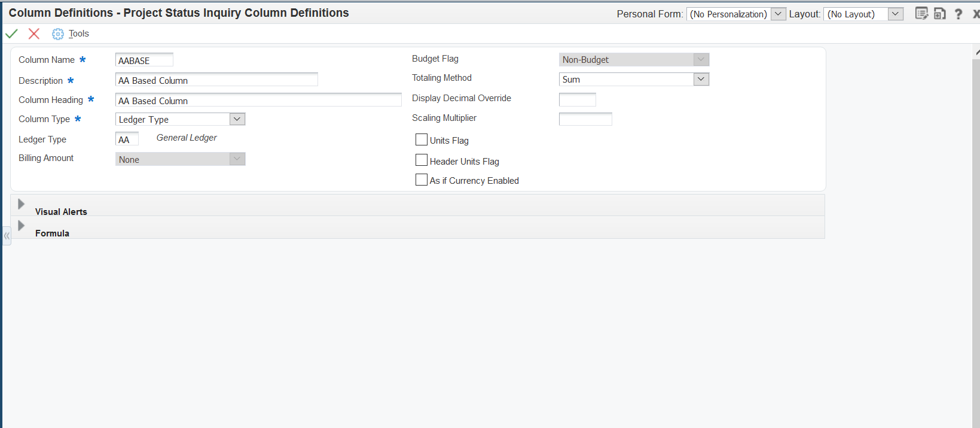Click the Budget Flag label
This screenshot has height=428, width=980.
(435, 59)
